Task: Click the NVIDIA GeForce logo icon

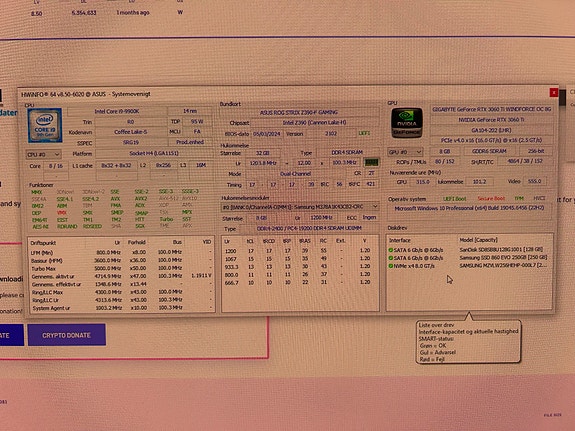Action: click(407, 123)
